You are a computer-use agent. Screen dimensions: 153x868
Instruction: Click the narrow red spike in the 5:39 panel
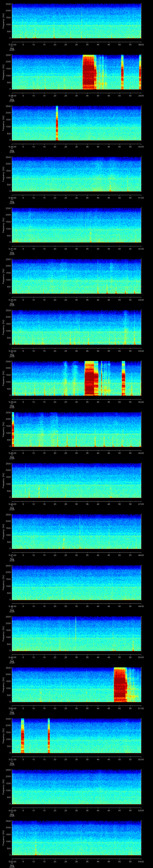(57, 123)
